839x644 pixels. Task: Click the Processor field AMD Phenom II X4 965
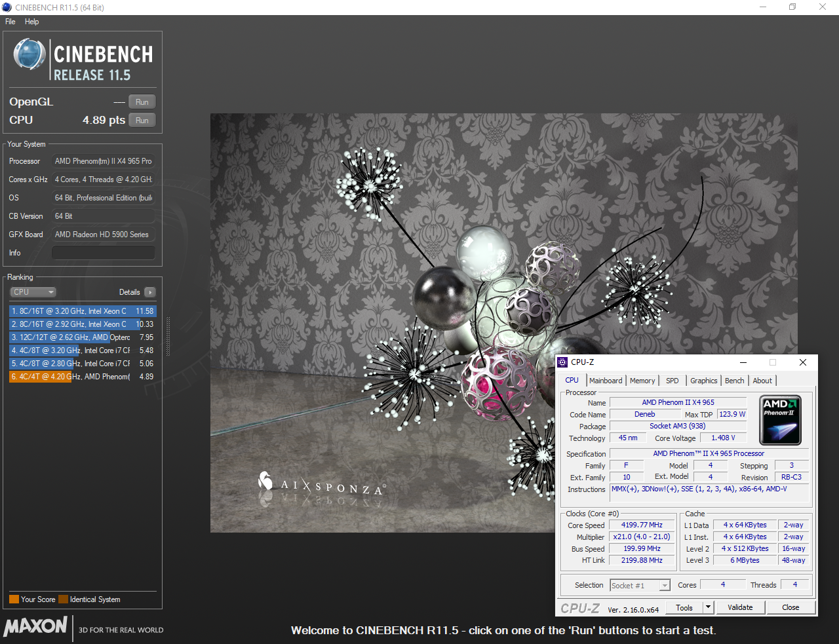click(104, 161)
